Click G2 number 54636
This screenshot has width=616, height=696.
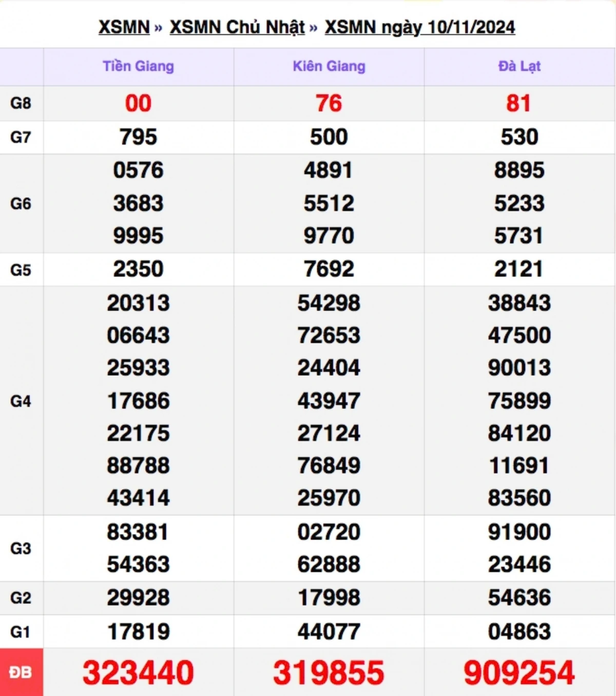519,597
